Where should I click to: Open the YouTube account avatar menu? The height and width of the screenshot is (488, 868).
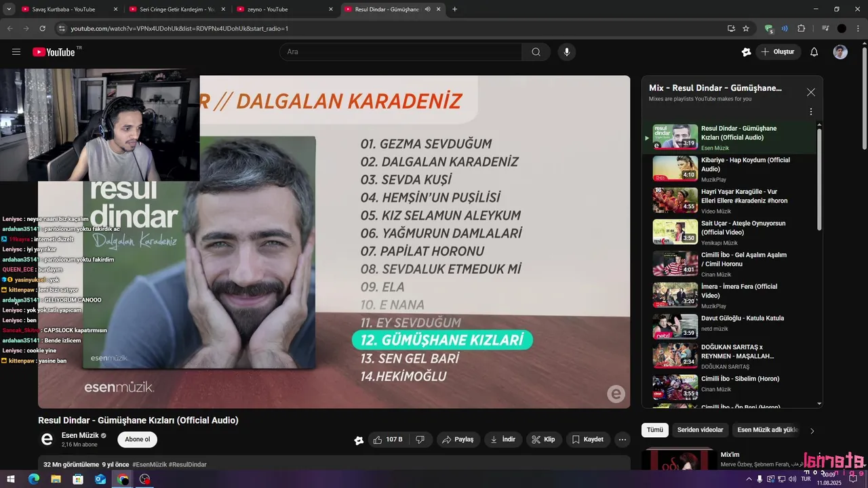click(x=840, y=52)
